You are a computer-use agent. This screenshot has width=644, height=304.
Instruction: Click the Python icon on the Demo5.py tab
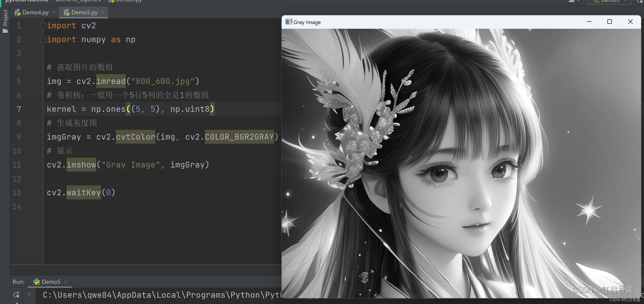click(66, 12)
